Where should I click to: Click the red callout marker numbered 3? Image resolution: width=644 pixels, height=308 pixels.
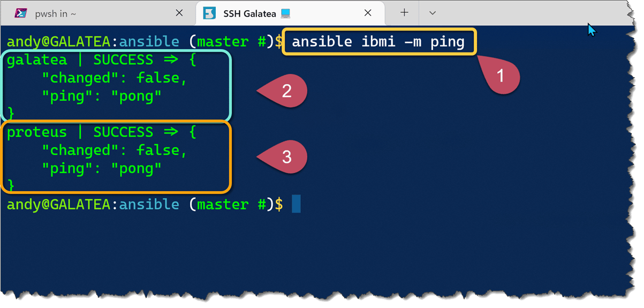tap(286, 157)
